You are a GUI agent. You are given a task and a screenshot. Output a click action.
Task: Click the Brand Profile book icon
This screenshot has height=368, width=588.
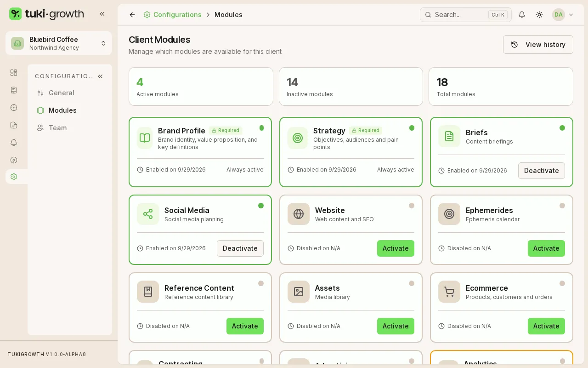pyautogui.click(x=145, y=138)
